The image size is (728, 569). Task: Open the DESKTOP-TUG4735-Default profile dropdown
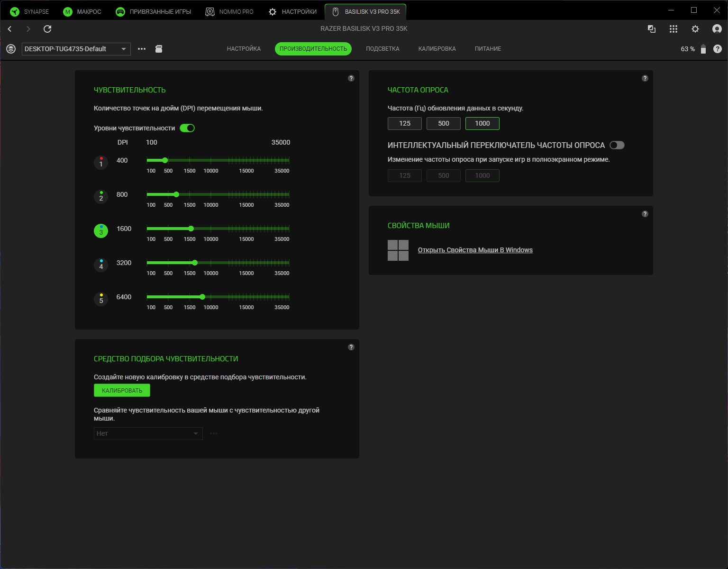[76, 49]
